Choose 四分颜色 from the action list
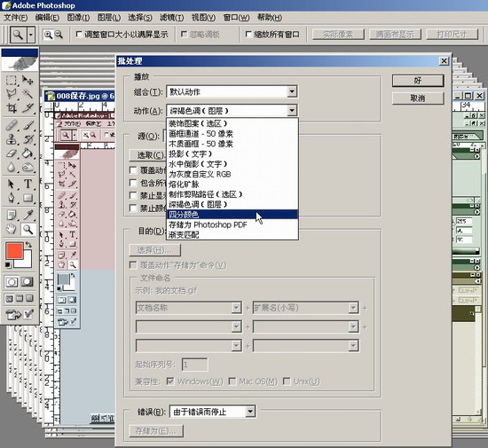Image resolution: width=488 pixels, height=448 pixels. pos(232,215)
